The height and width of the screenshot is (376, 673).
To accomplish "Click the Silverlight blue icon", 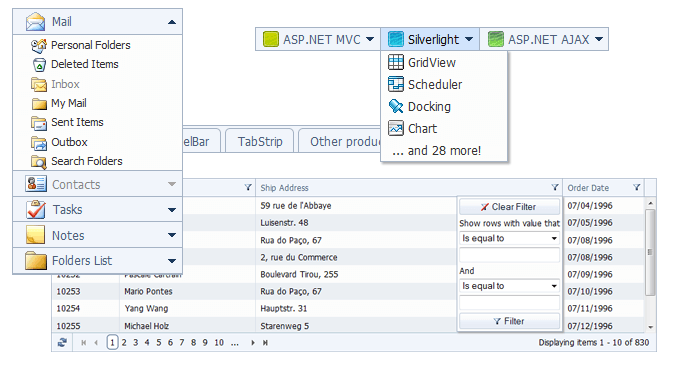I will coord(396,39).
